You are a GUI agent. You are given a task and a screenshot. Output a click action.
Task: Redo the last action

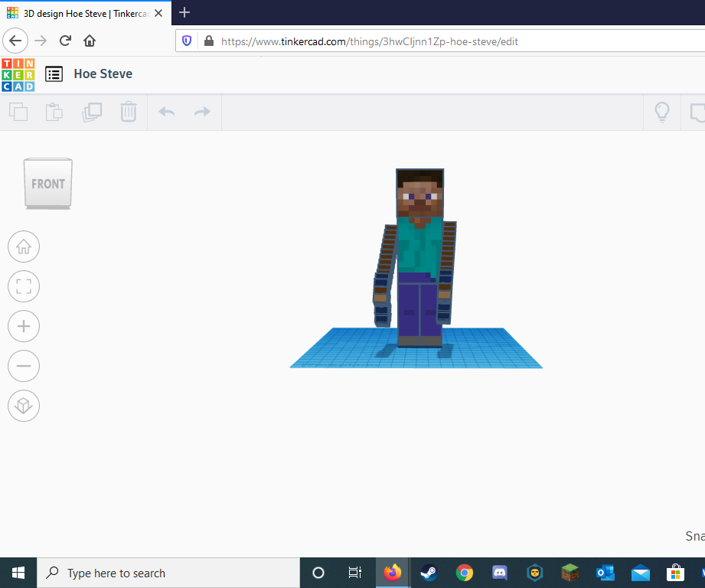point(201,112)
